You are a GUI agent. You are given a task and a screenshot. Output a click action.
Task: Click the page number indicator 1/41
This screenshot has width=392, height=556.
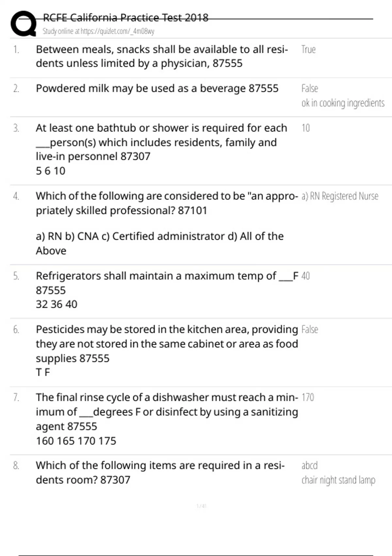click(202, 506)
